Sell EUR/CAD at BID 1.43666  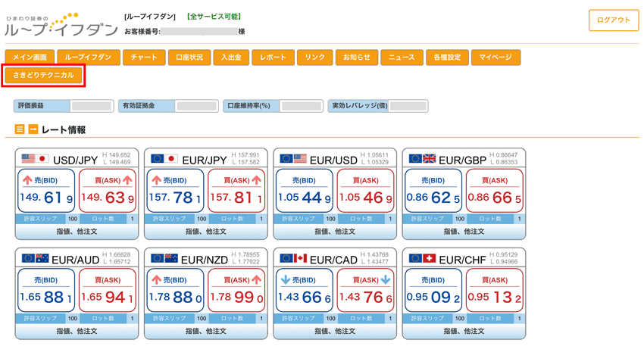305,291
